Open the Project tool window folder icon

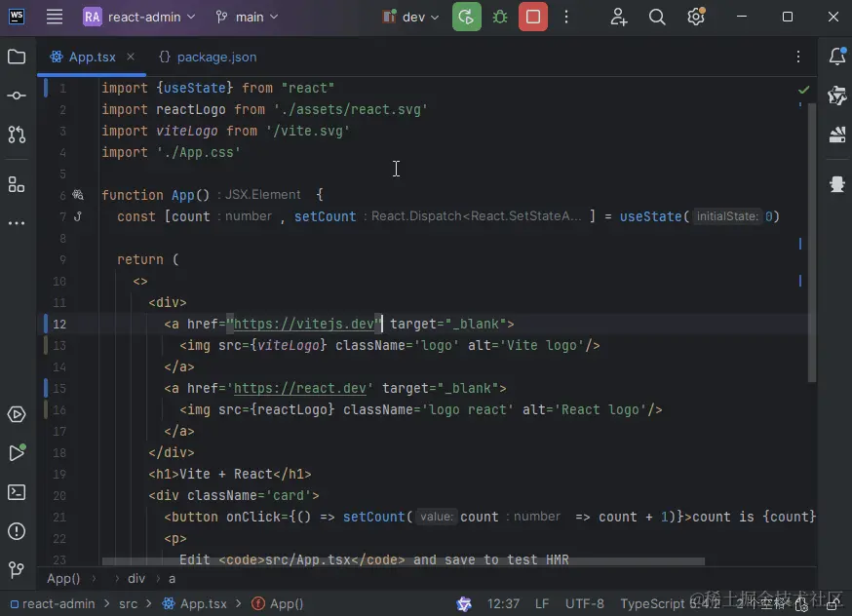17,57
